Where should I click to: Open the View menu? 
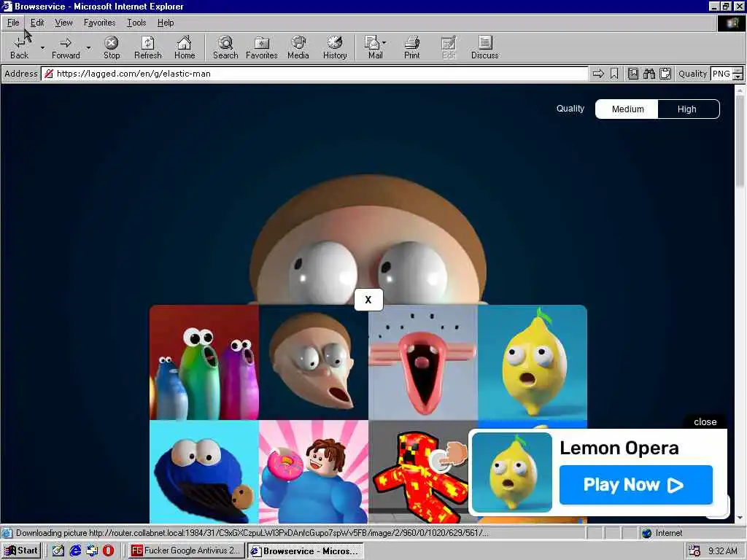click(63, 23)
